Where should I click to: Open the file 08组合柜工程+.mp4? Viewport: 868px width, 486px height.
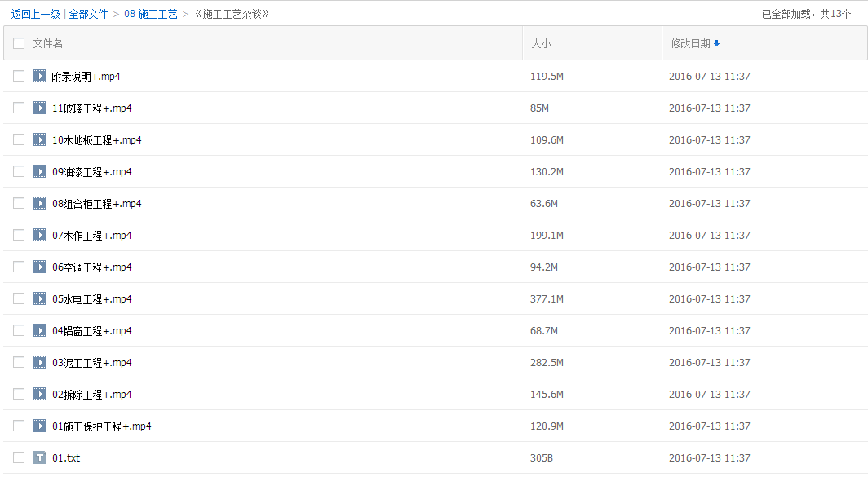point(97,204)
